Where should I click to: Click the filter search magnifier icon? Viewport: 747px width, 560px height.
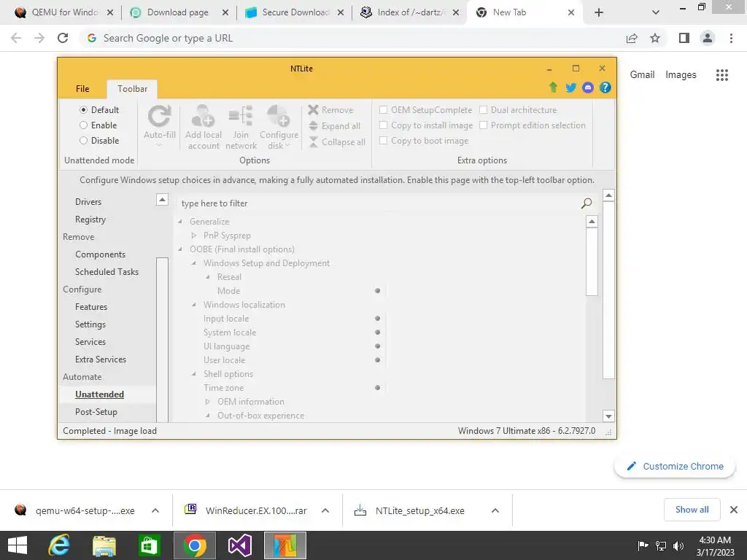pos(587,203)
